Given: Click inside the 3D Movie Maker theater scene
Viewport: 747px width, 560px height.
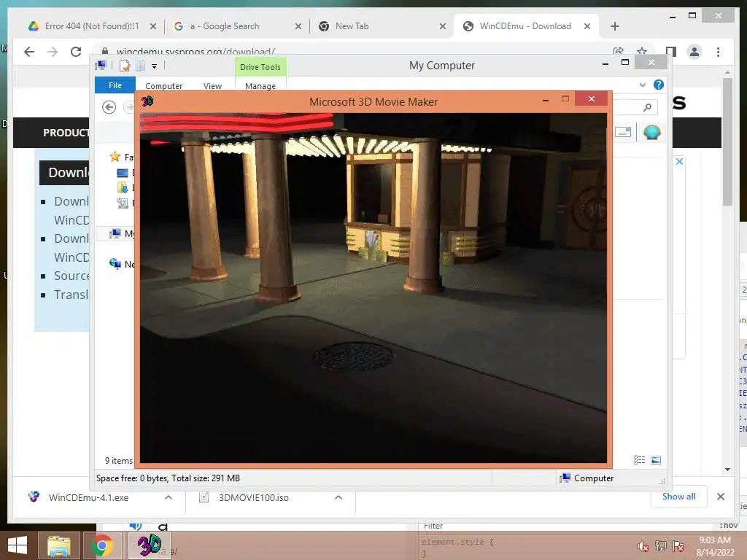Looking at the screenshot, I should pyautogui.click(x=373, y=287).
